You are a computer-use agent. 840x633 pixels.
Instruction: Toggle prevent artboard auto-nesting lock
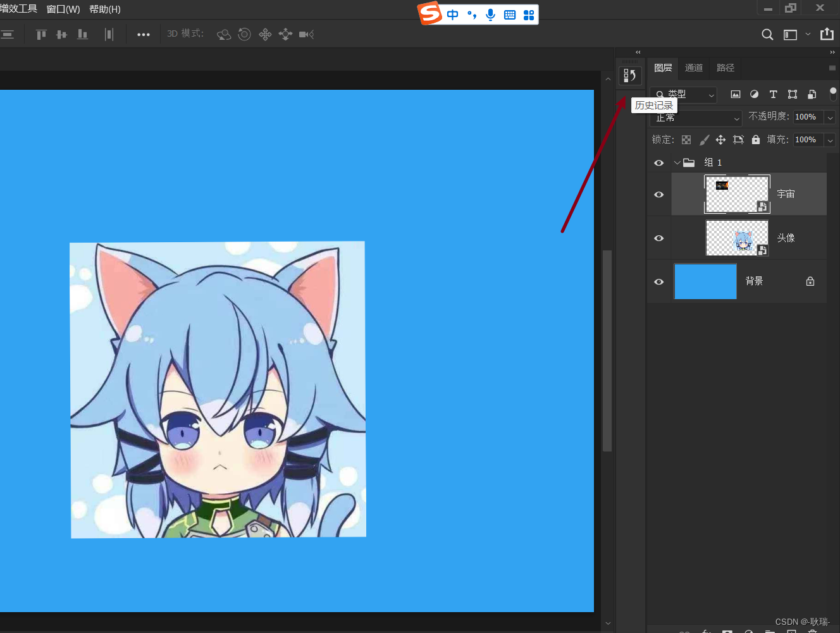tap(738, 140)
